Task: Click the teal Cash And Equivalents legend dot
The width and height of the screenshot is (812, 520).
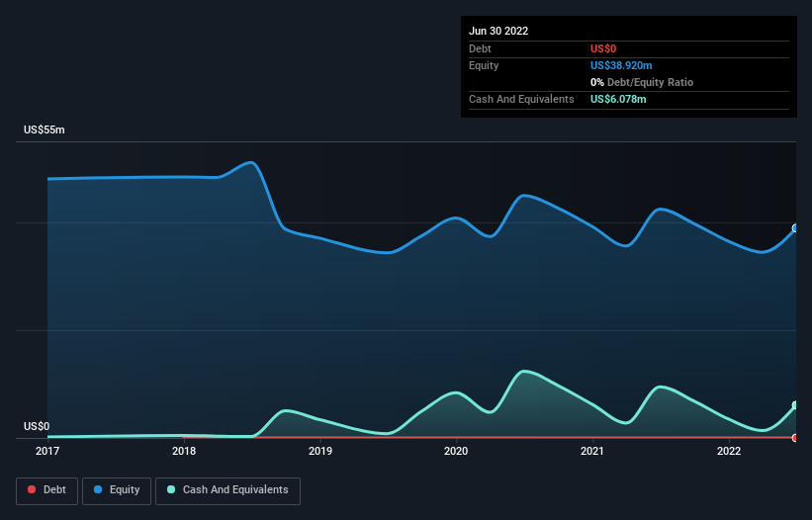Action: click(171, 489)
